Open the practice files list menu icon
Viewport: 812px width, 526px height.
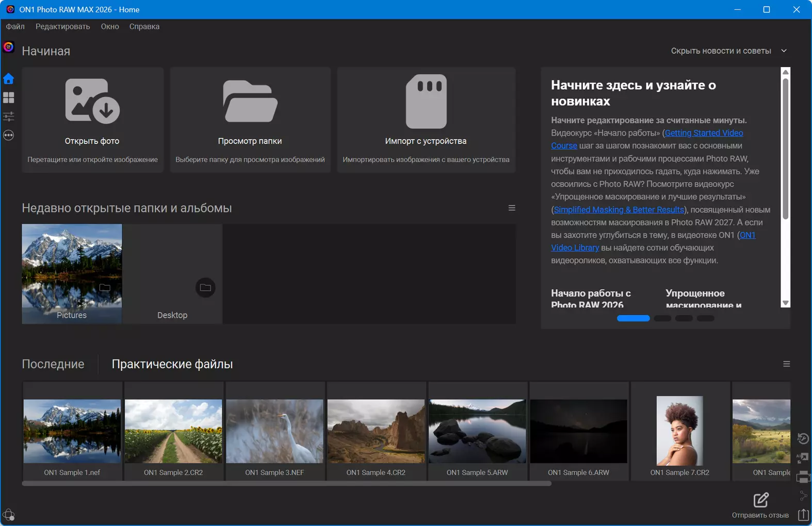[x=787, y=364]
